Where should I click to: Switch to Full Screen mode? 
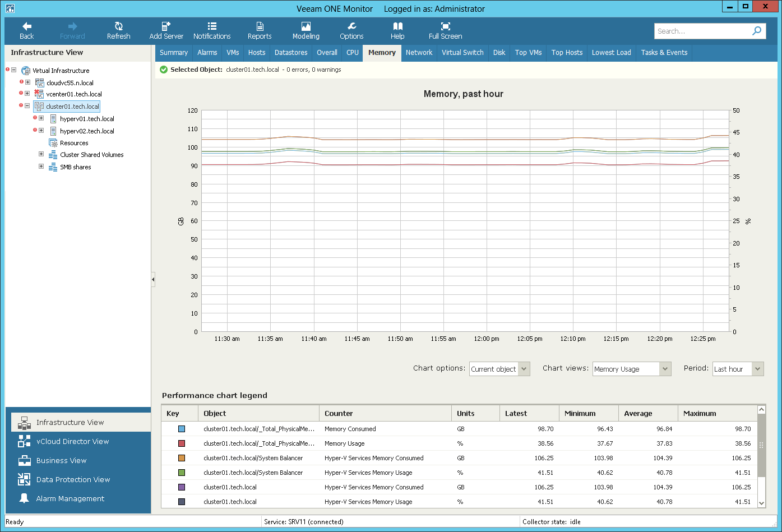point(445,26)
